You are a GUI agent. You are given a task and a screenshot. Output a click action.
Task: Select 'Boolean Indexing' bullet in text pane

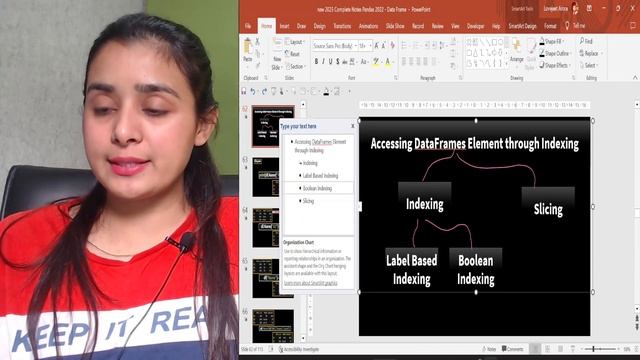(317, 188)
